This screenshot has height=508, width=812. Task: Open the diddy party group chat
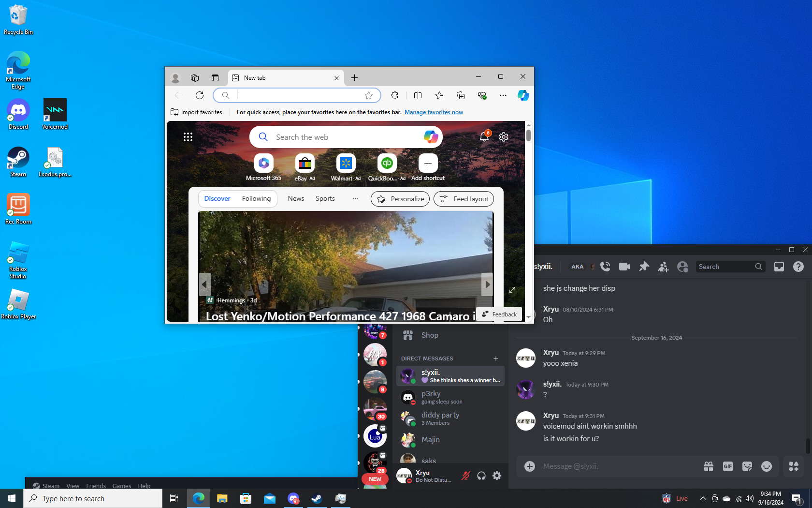[450, 418]
